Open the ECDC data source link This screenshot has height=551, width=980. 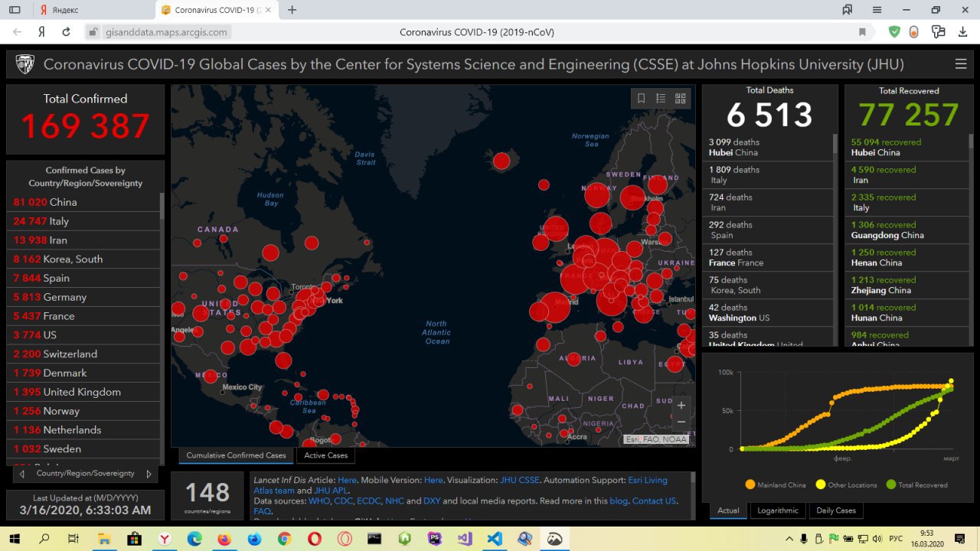pyautogui.click(x=369, y=500)
